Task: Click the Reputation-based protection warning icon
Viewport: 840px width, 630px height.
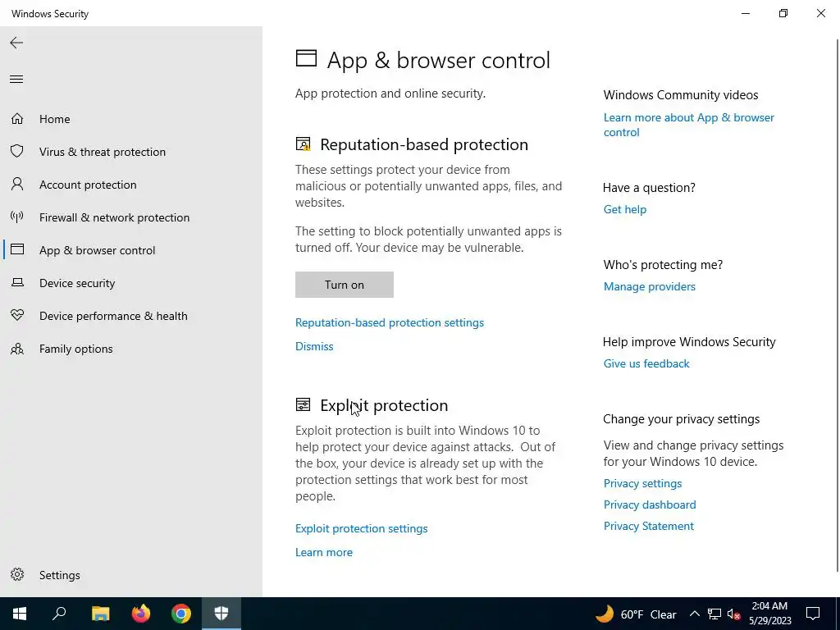Action: [x=304, y=144]
